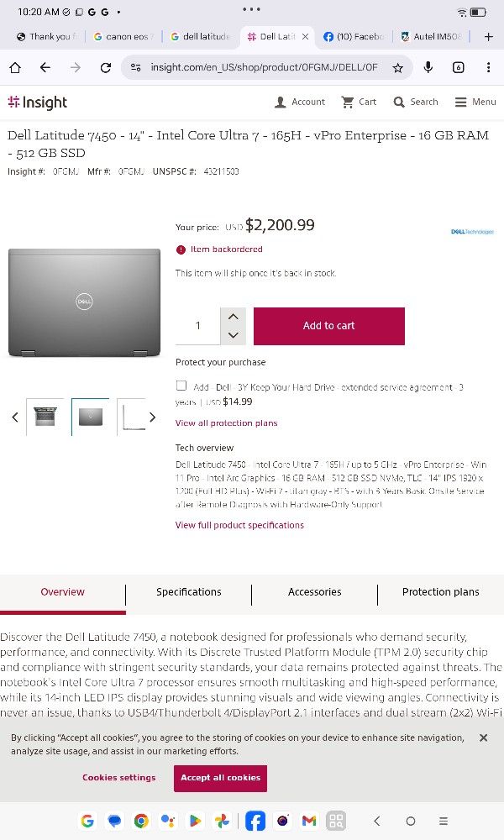Increase quantity with up arrow
The height and width of the screenshot is (840, 504).
pos(234,317)
